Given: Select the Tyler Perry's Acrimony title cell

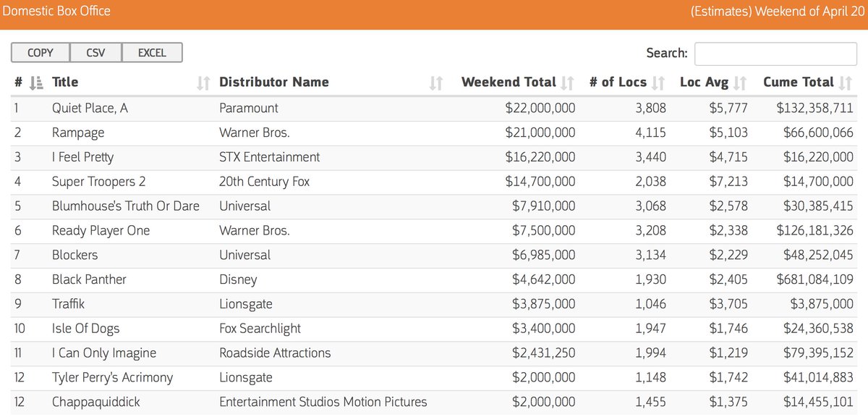Looking at the screenshot, I should [113, 378].
